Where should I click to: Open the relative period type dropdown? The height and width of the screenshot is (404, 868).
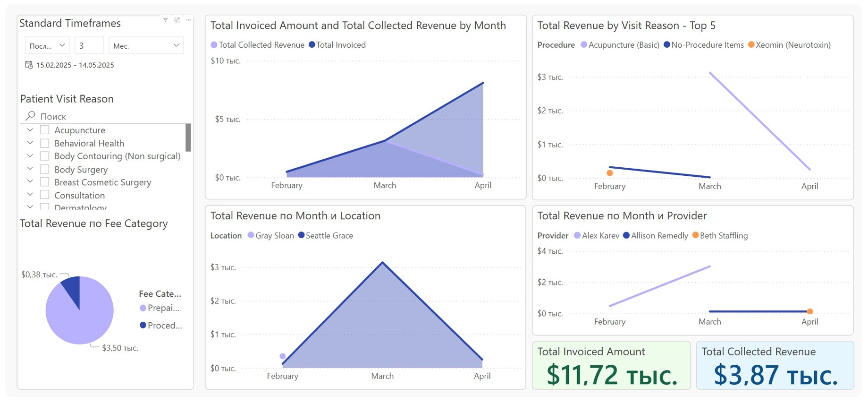pos(47,45)
